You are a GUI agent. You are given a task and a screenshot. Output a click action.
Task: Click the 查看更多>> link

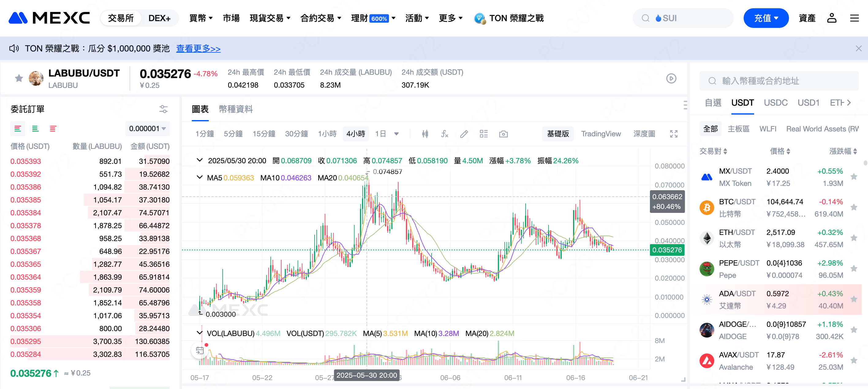pyautogui.click(x=198, y=48)
